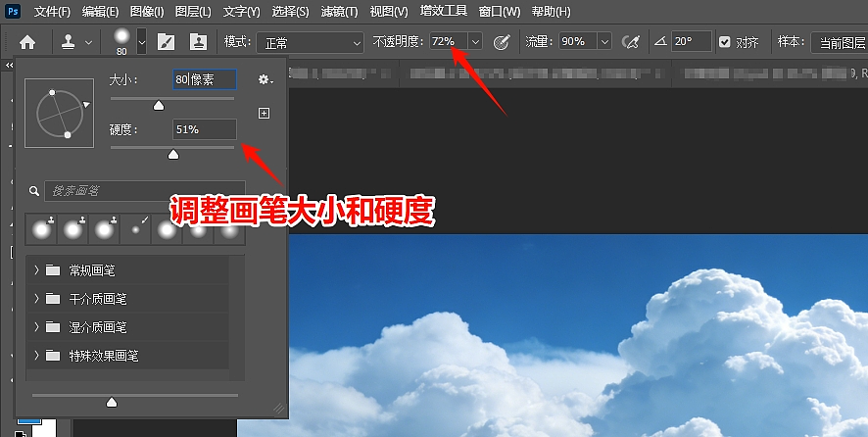Open the Brush Settings panel icon
868x437 pixels.
(167, 41)
